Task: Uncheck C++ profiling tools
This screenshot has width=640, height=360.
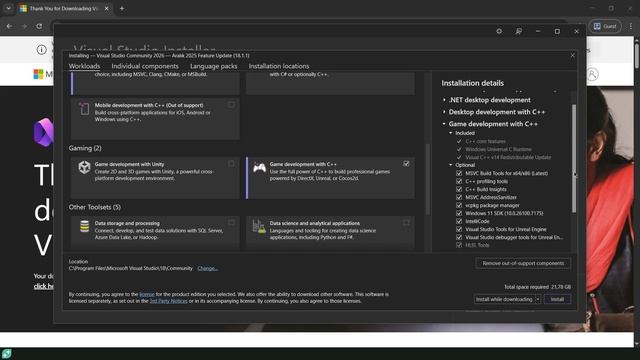Action: [459, 181]
